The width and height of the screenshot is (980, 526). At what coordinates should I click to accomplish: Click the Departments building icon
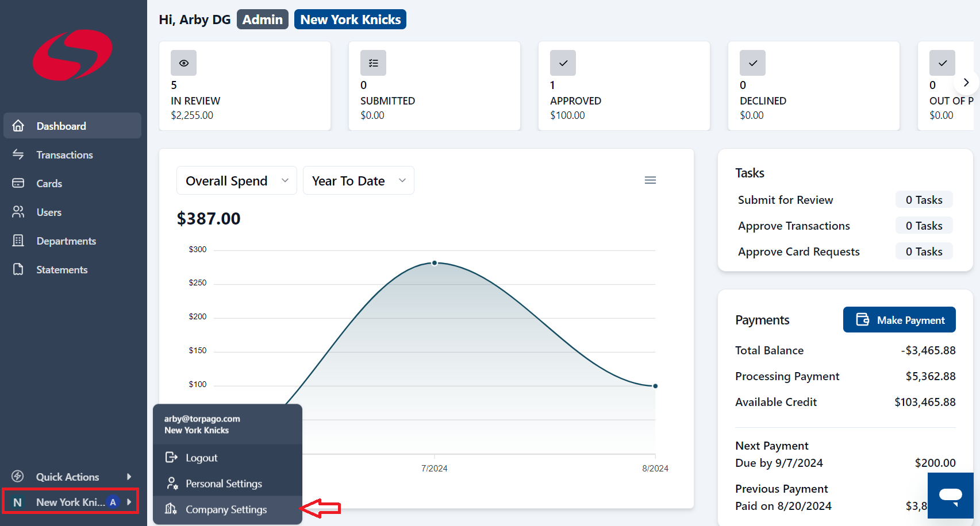coord(18,241)
